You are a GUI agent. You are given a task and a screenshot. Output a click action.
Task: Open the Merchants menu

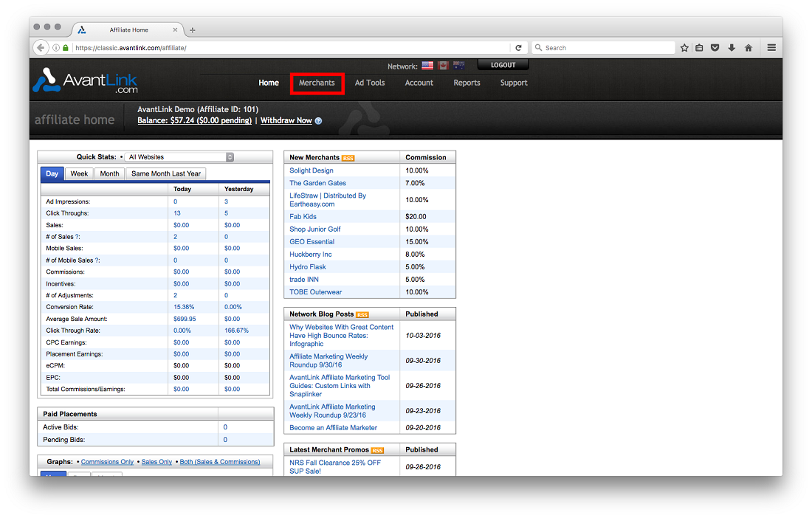[x=317, y=83]
